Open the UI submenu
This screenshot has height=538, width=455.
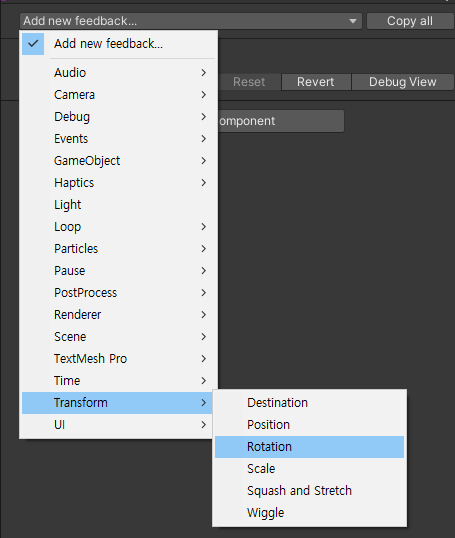pos(118,425)
